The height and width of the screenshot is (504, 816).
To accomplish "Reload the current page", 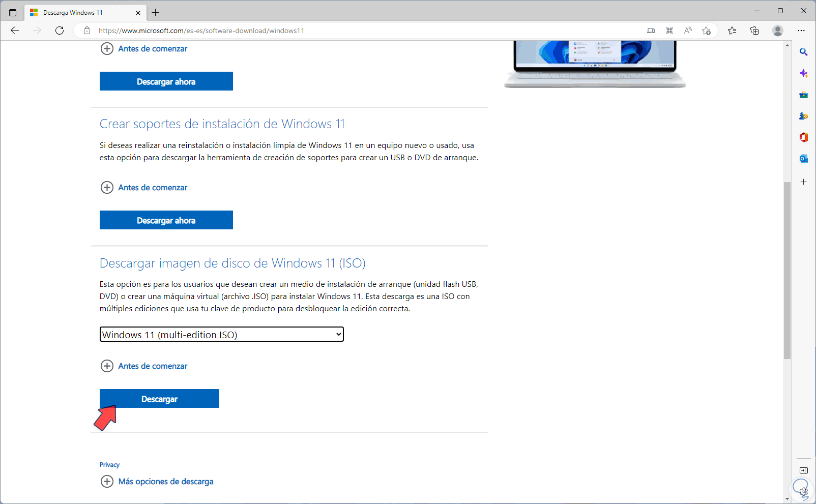I will (60, 31).
